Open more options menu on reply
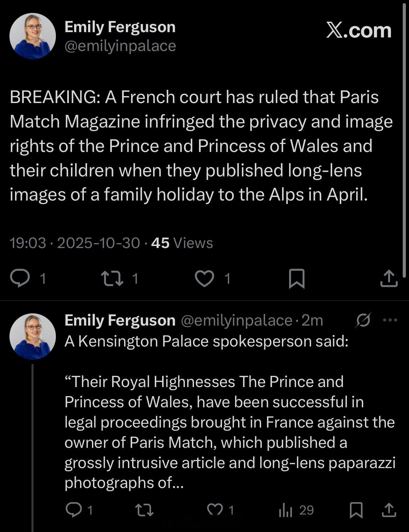 (x=390, y=320)
